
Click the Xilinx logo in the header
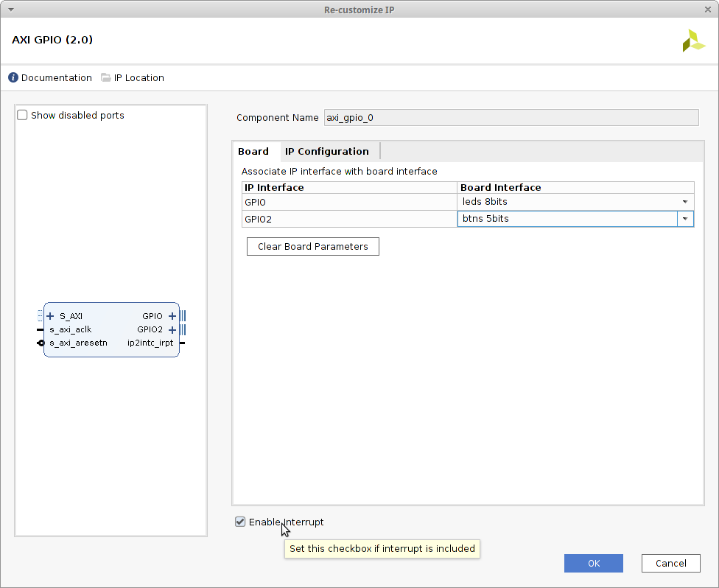click(693, 41)
